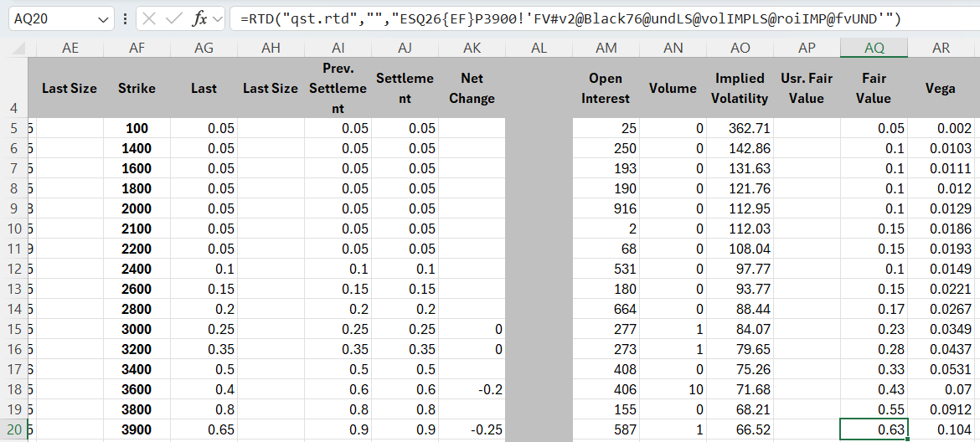This screenshot has width=980, height=442.
Task: Select implied volatility cell 84.07
Action: point(740,329)
